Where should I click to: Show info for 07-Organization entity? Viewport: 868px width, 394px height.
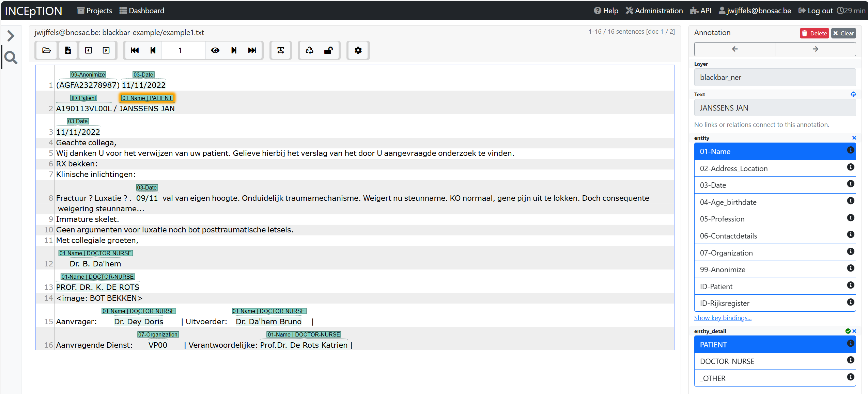850,251
